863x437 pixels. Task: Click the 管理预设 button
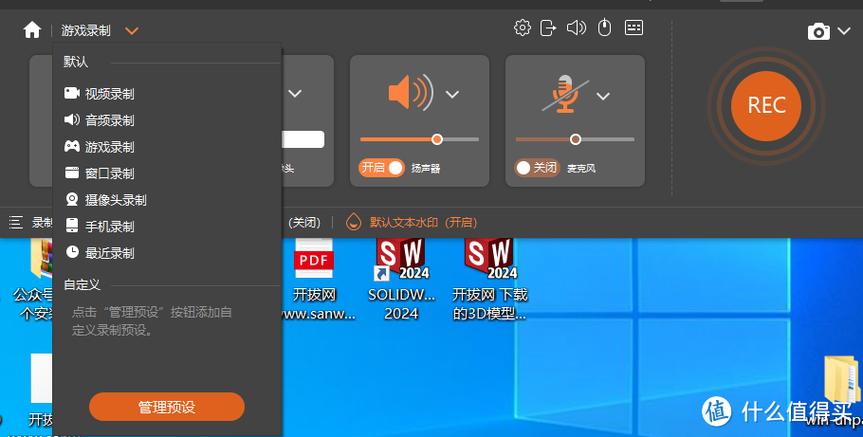(167, 407)
